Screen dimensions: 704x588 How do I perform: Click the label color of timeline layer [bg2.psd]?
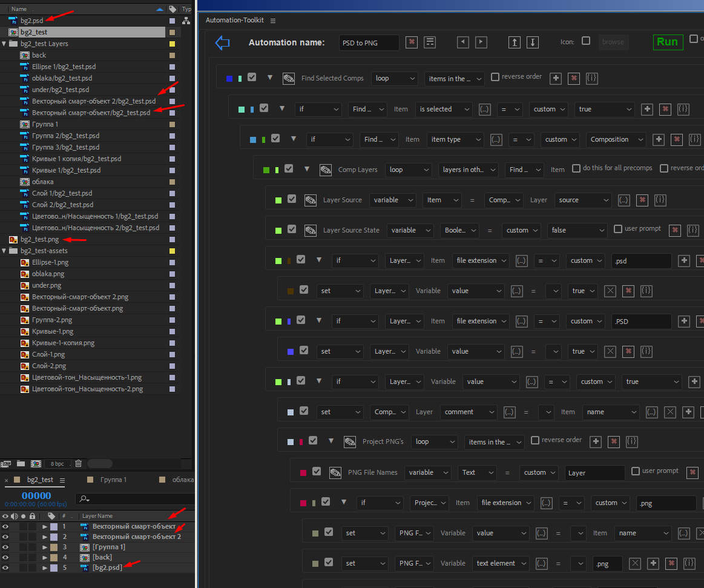click(54, 568)
